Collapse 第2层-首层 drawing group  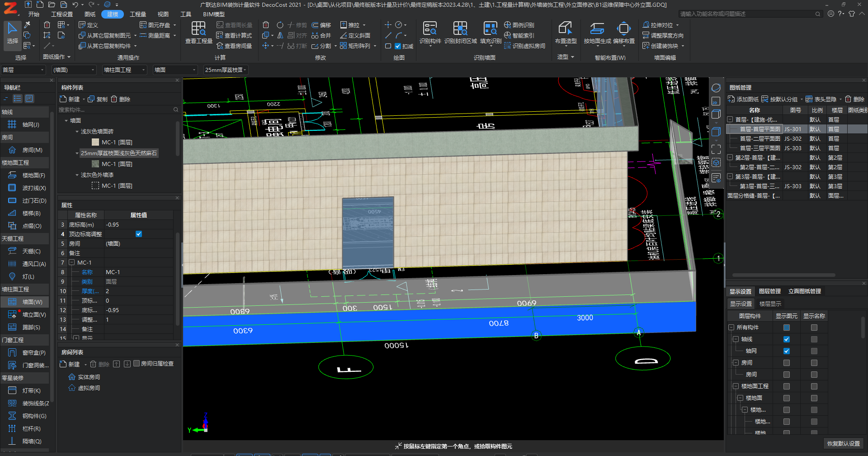730,157
